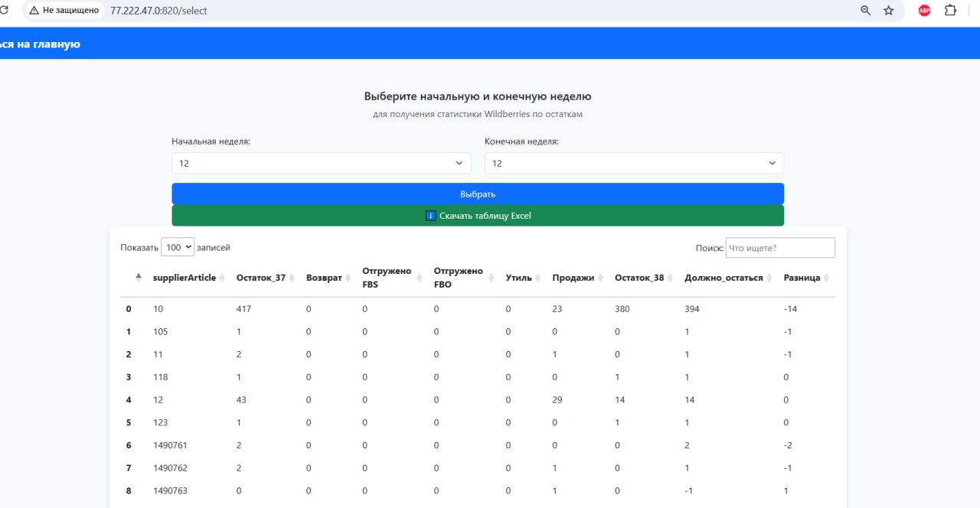Click the sort arrows on the Утиль column
980x508 pixels.
point(537,278)
